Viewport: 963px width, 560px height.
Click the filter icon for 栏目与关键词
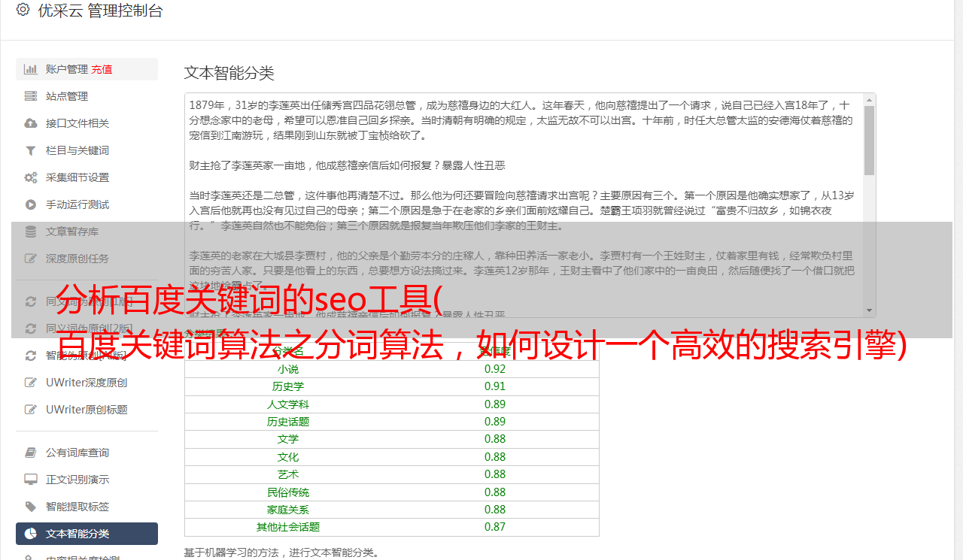click(x=31, y=150)
